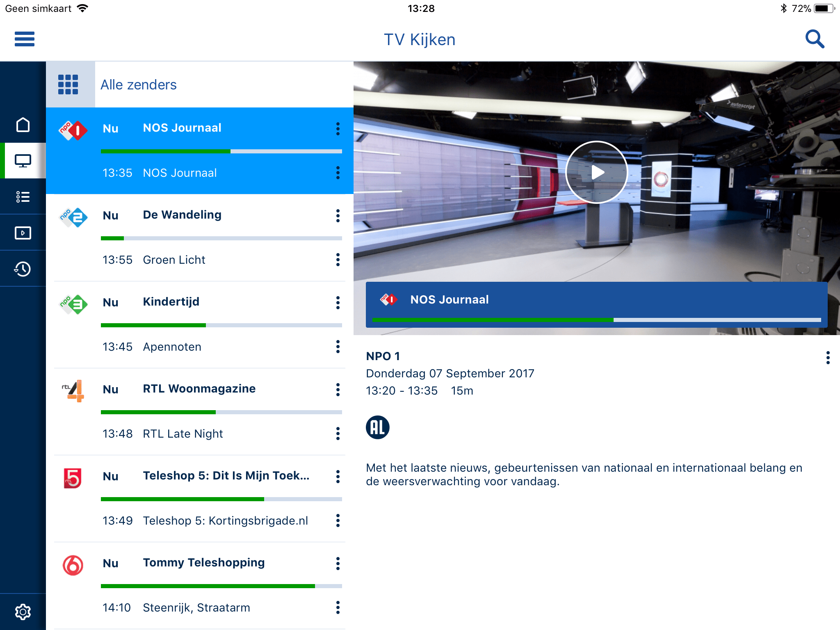Image resolution: width=840 pixels, height=630 pixels.
Task: Open the replay history clock icon
Action: (23, 269)
